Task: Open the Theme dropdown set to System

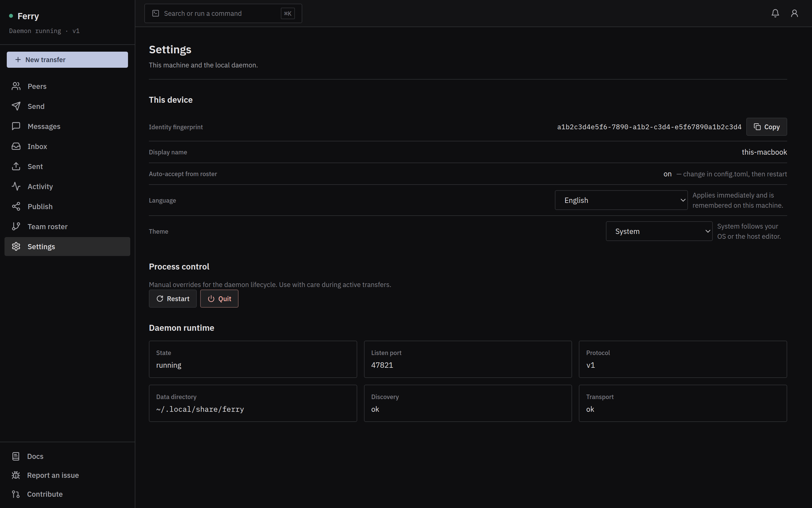Action: pyautogui.click(x=659, y=231)
